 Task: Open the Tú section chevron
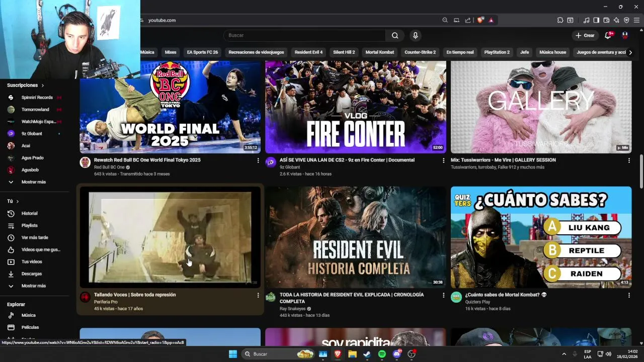pyautogui.click(x=17, y=201)
